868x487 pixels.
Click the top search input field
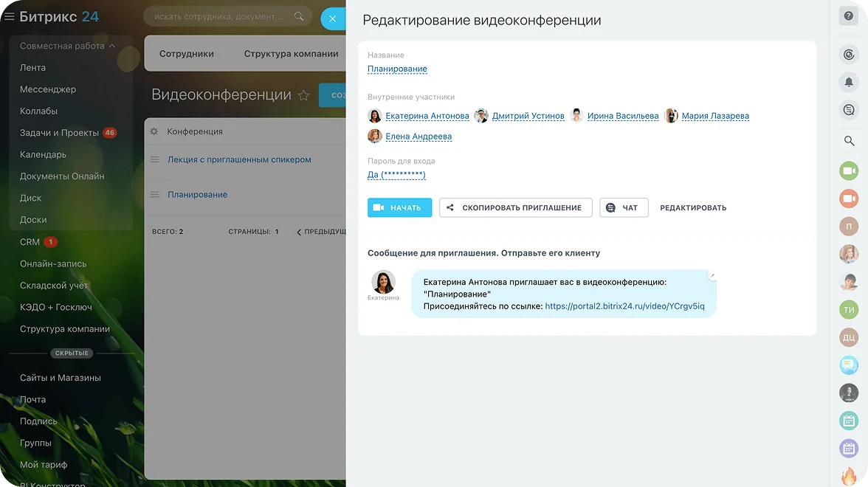coord(219,17)
